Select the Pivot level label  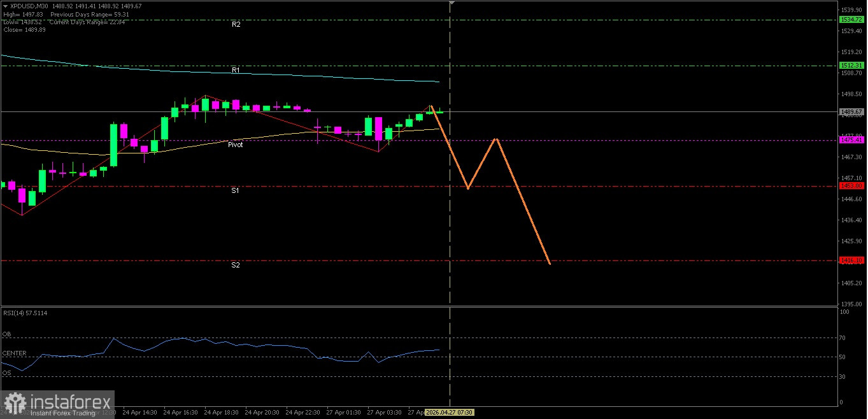coord(235,145)
